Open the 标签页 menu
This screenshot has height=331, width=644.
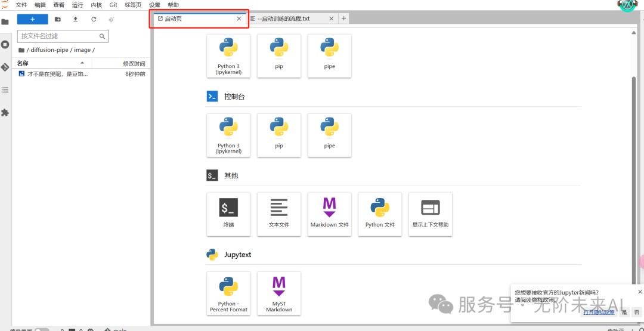point(133,5)
